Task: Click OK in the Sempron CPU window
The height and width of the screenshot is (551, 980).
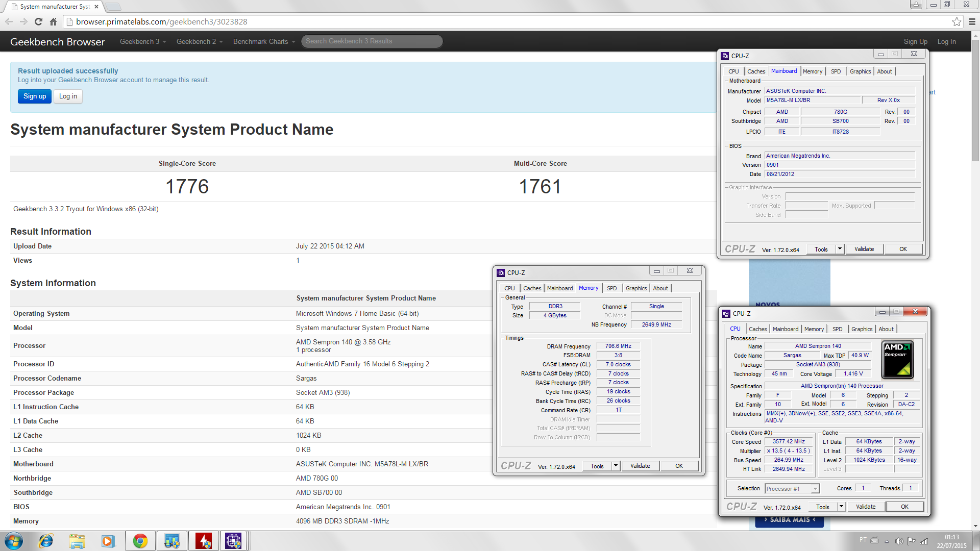Action: click(x=904, y=507)
